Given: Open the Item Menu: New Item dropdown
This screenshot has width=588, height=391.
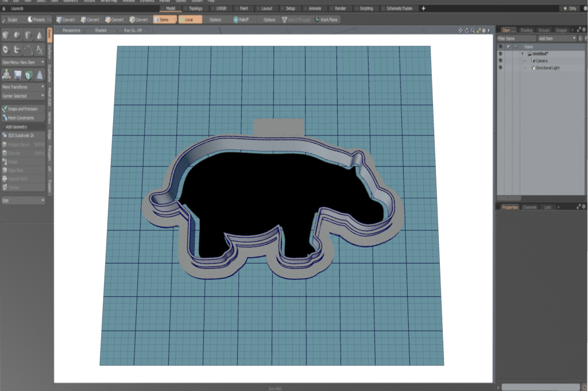Looking at the screenshot, I should click(23, 61).
